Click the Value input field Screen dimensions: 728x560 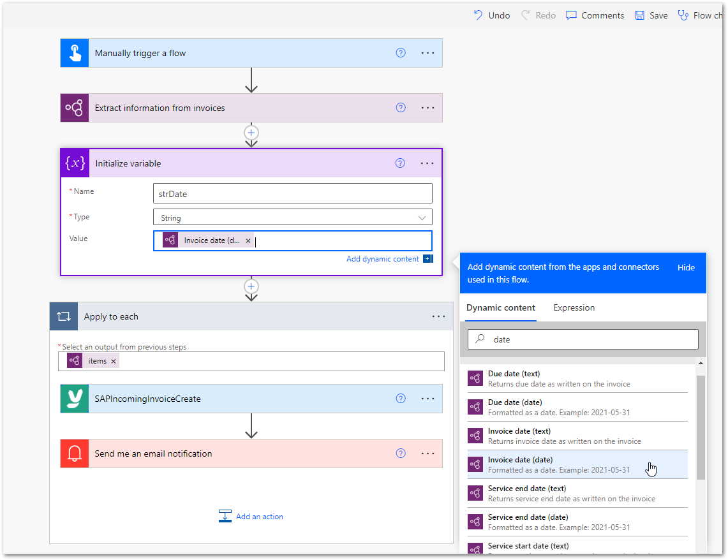(x=292, y=241)
